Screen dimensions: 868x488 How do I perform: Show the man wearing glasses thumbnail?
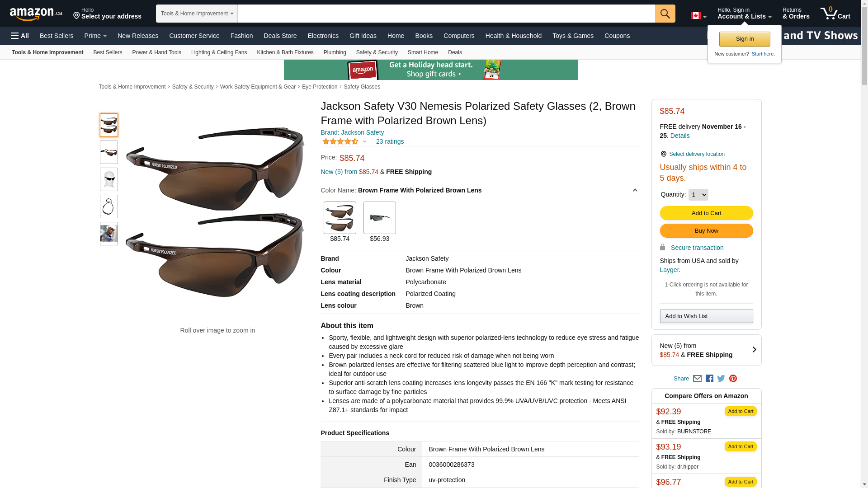[x=109, y=234]
